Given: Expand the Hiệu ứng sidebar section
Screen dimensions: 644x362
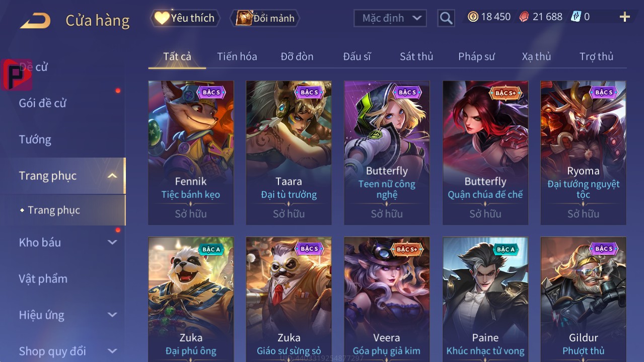Looking at the screenshot, I should click(112, 315).
